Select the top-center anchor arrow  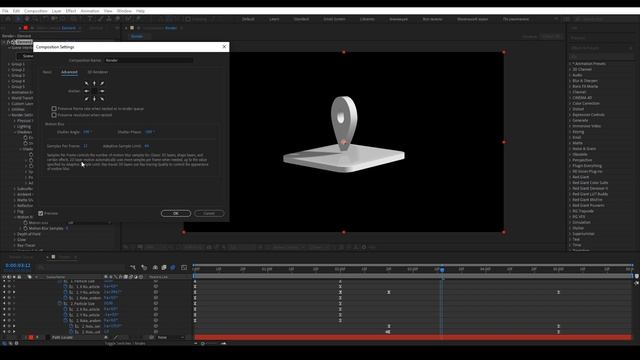tap(94, 83)
